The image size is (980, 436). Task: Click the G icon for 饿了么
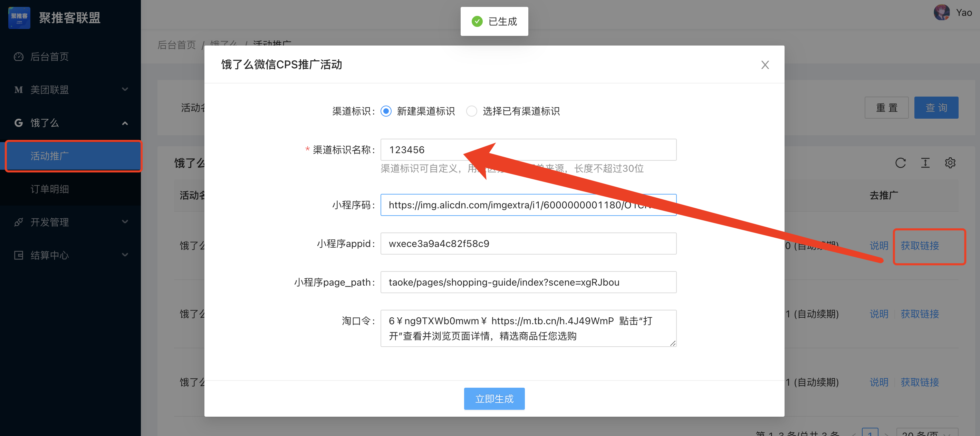click(x=18, y=123)
